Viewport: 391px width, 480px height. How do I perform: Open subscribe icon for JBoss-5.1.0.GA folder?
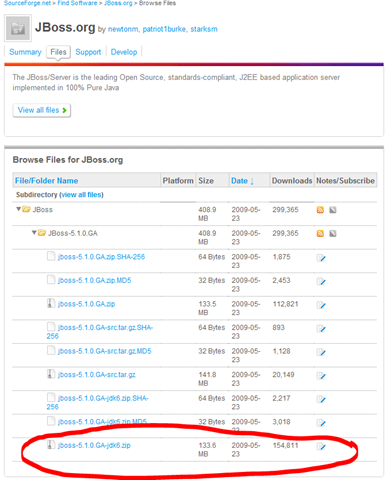[x=333, y=233]
